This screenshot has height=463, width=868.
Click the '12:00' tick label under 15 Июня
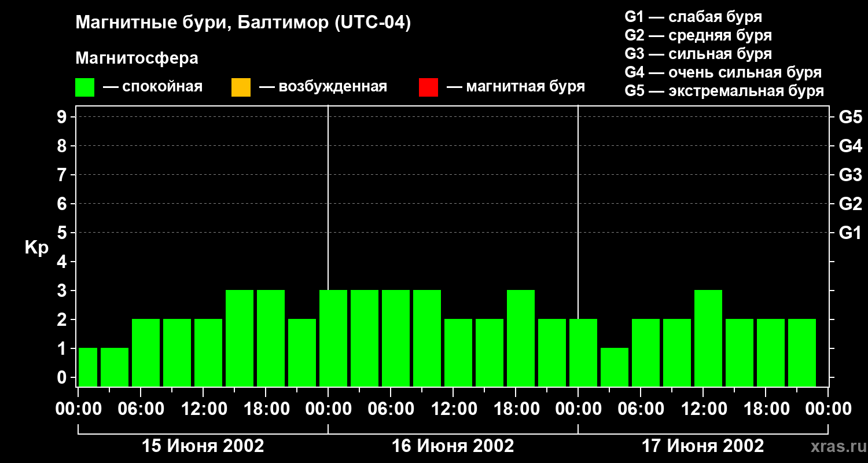tap(203, 409)
